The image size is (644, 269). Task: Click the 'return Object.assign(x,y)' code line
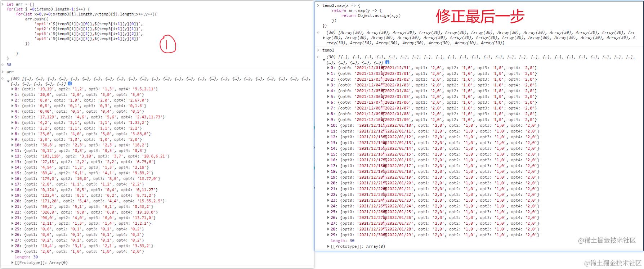click(x=371, y=15)
